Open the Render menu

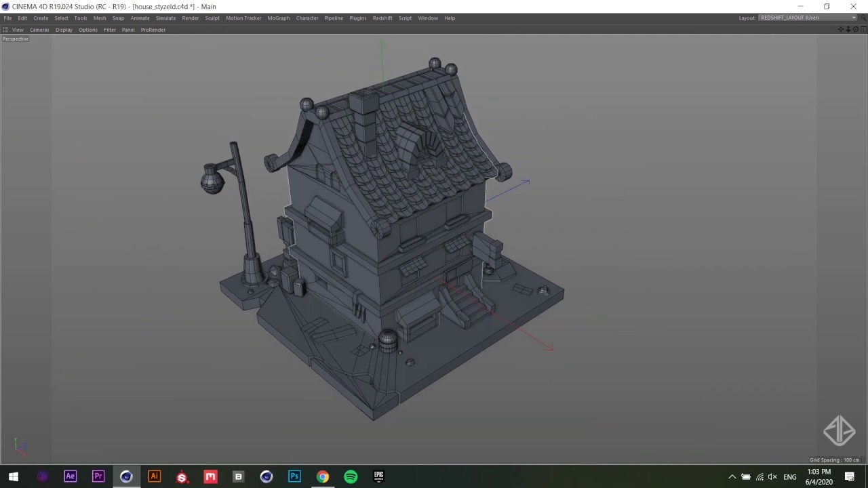191,18
